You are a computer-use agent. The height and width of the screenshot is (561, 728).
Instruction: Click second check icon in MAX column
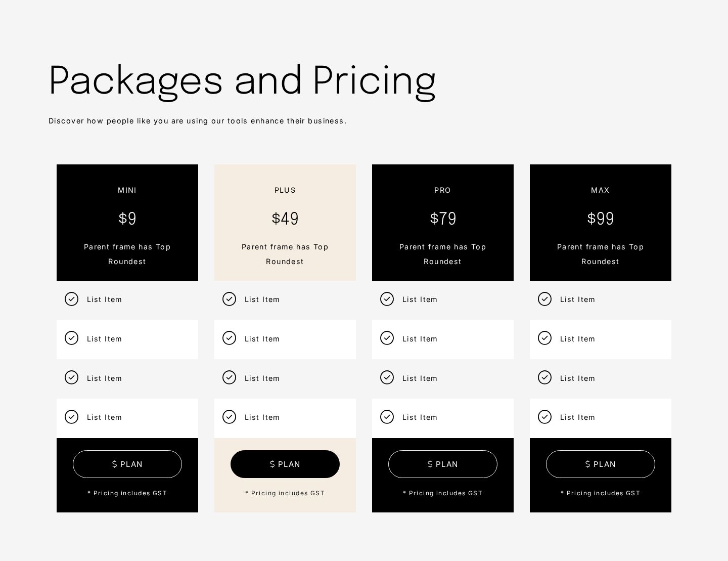(x=545, y=338)
